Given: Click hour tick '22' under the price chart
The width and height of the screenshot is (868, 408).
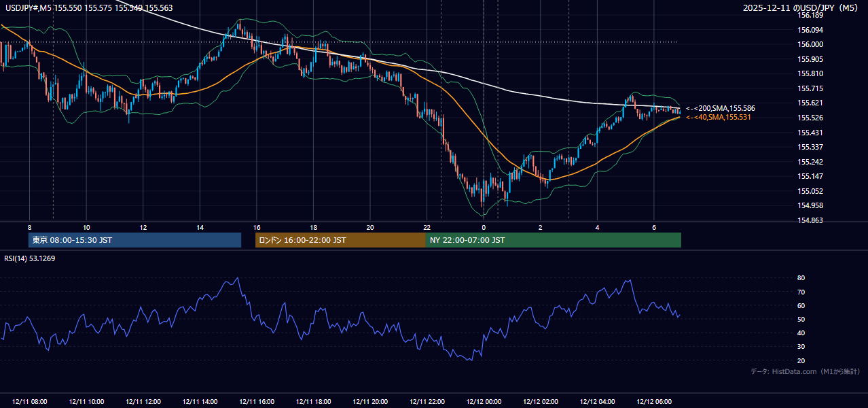Looking at the screenshot, I should click(x=427, y=227).
